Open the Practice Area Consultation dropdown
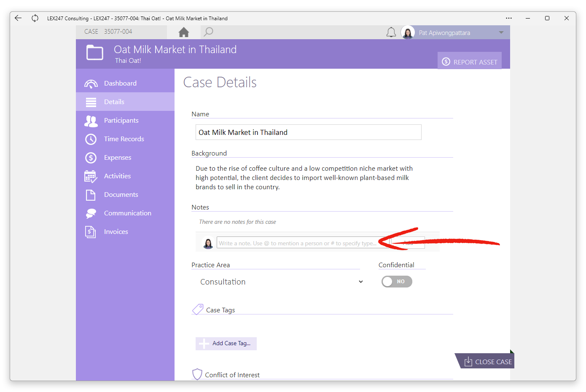Image resolution: width=586 pixels, height=392 pixels. 282,282
